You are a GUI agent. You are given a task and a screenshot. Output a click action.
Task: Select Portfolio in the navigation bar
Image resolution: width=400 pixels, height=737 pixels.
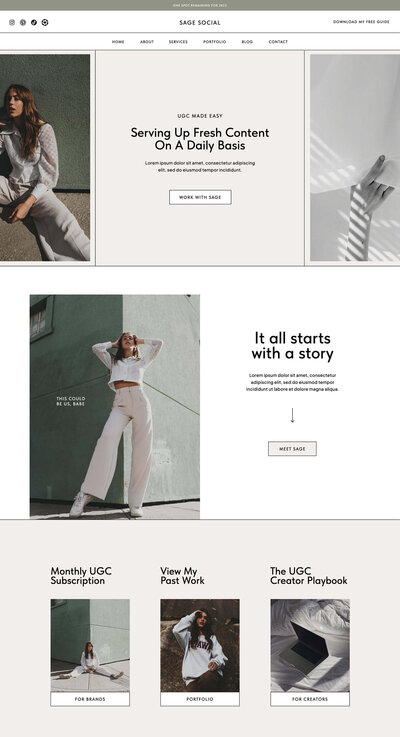[x=214, y=42]
